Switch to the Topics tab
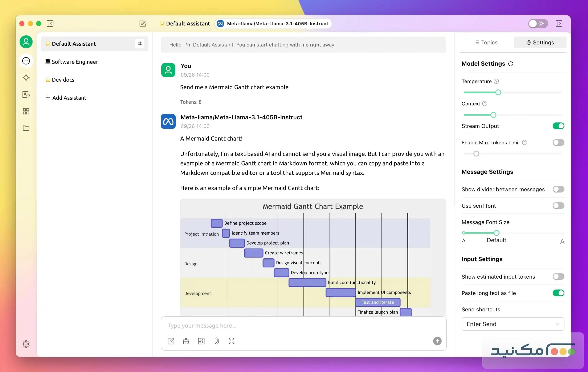 [x=486, y=43]
